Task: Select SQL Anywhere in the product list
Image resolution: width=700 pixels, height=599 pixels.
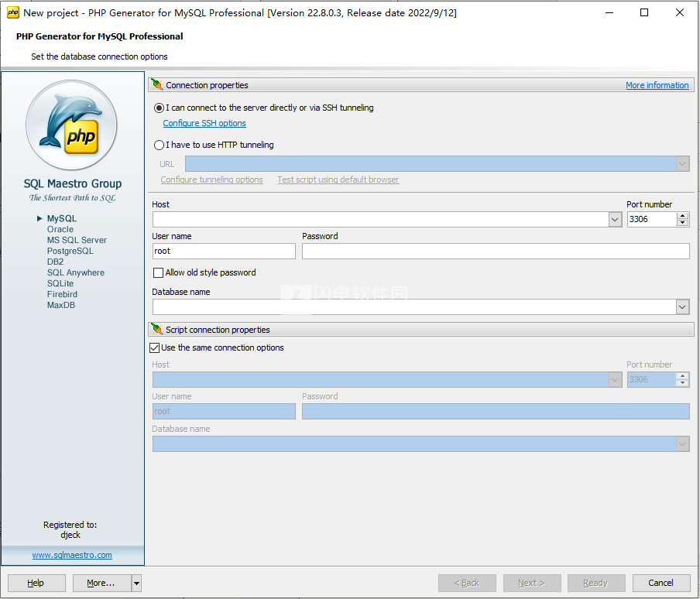Action: click(x=75, y=272)
